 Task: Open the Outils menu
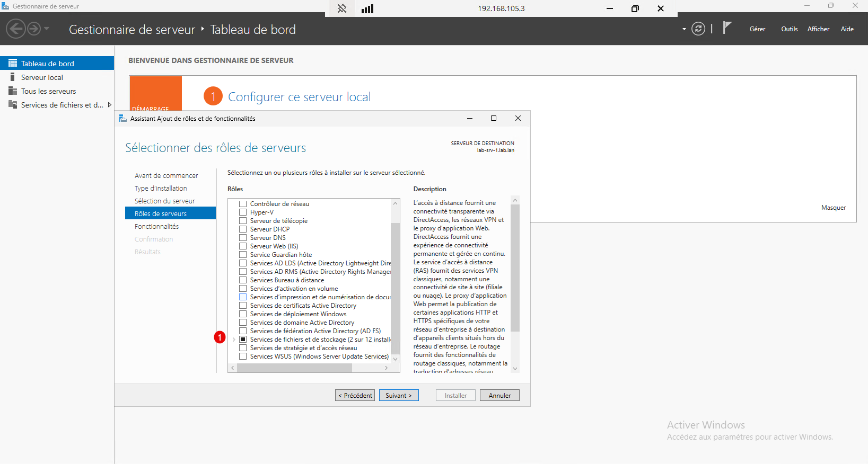[789, 29]
